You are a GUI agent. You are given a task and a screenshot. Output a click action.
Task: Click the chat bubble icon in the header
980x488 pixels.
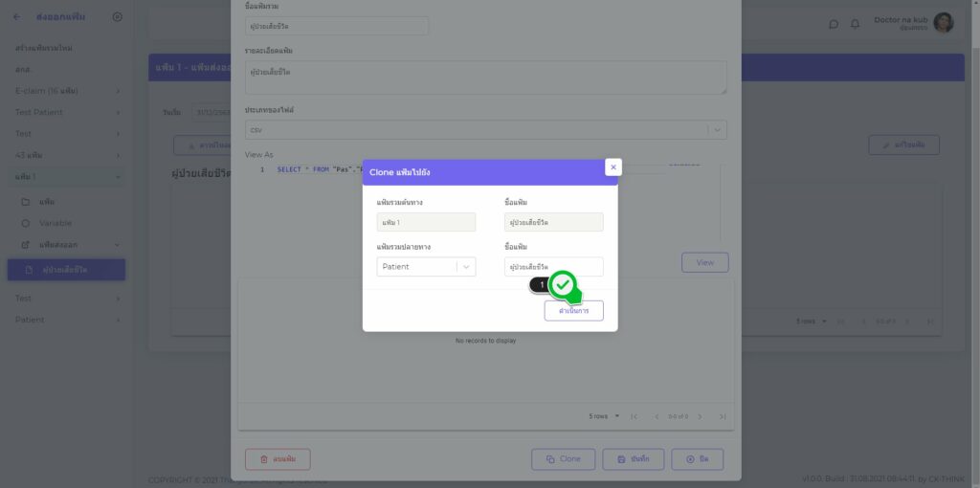pos(834,24)
